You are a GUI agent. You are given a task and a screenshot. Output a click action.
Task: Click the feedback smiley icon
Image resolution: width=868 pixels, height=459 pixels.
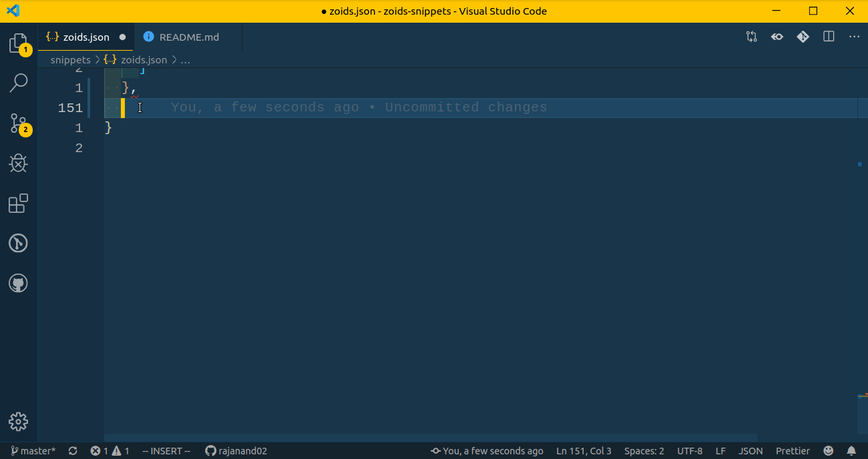click(x=829, y=451)
